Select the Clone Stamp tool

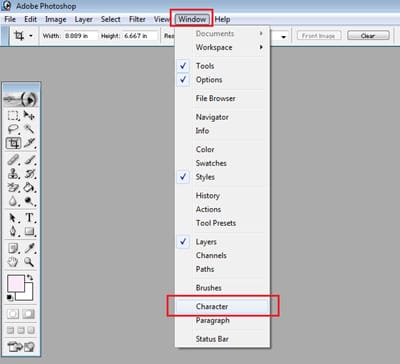pyautogui.click(x=13, y=174)
